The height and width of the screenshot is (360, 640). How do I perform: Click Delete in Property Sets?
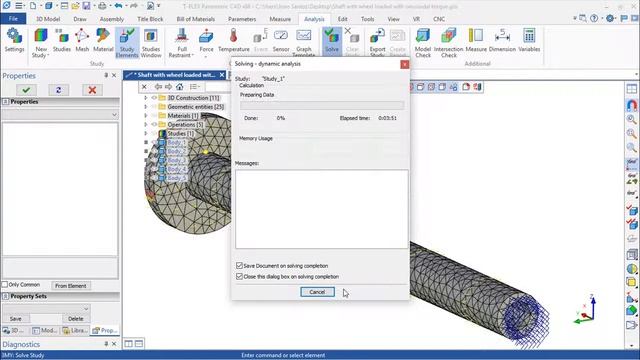(x=76, y=319)
